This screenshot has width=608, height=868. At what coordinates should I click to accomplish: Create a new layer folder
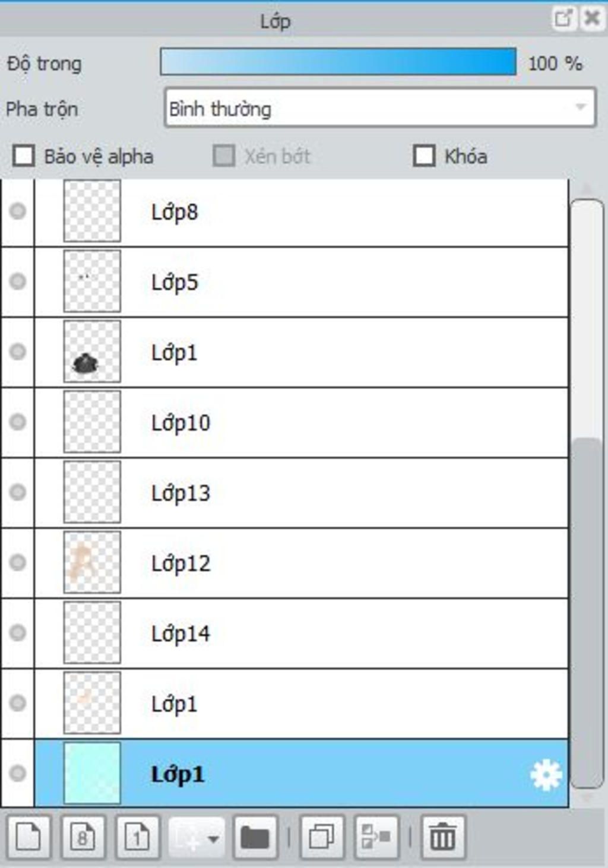coord(255,838)
